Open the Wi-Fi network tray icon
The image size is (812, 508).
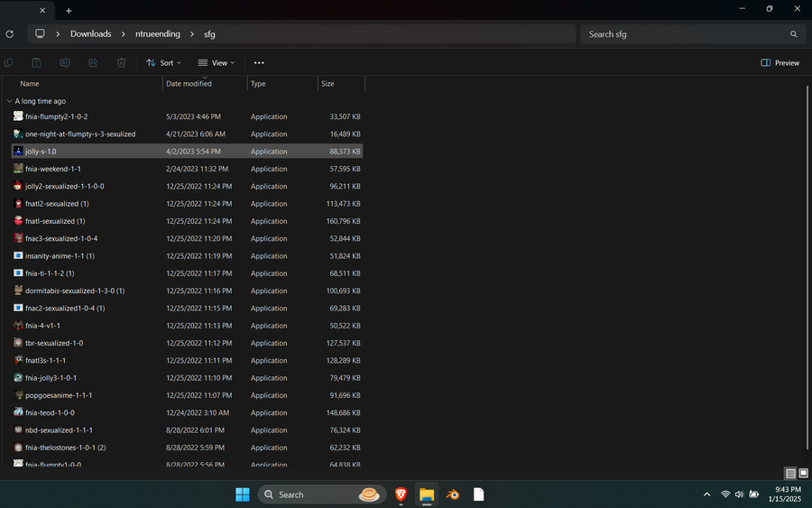coord(725,494)
